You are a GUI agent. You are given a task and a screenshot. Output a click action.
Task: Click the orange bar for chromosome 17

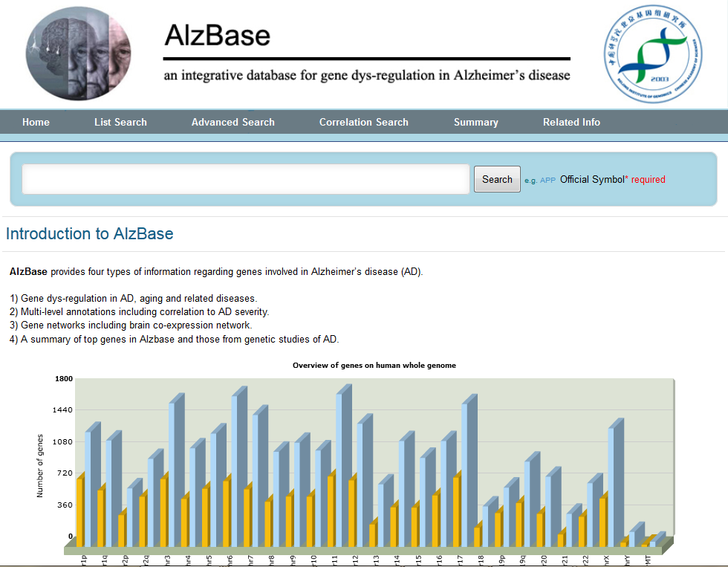tap(456, 511)
